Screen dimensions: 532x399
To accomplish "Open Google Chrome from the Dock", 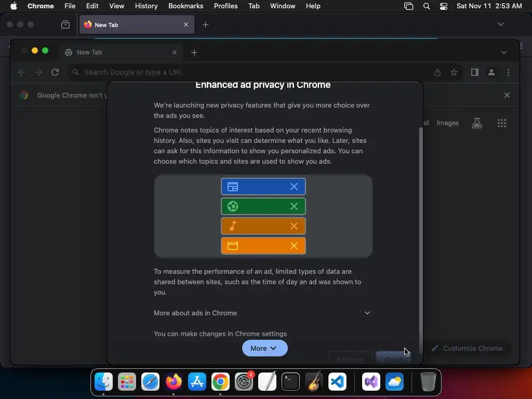I will pyautogui.click(x=220, y=382).
